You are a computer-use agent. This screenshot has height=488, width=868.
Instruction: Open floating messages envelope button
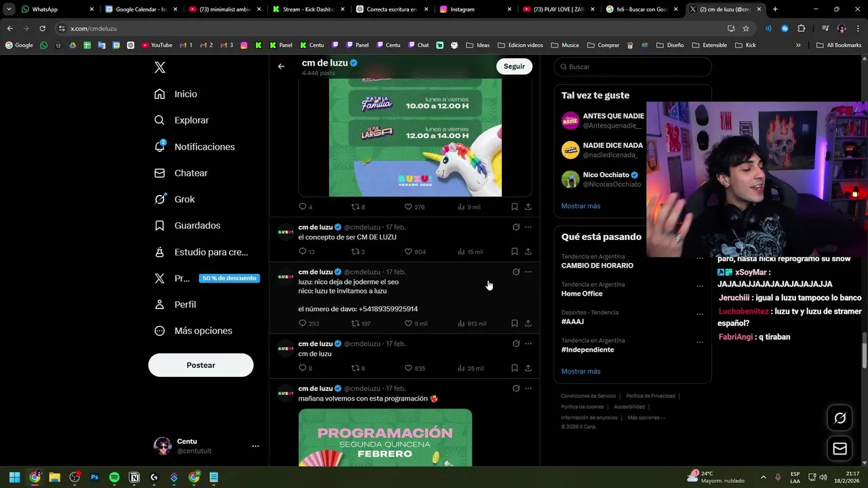840,449
